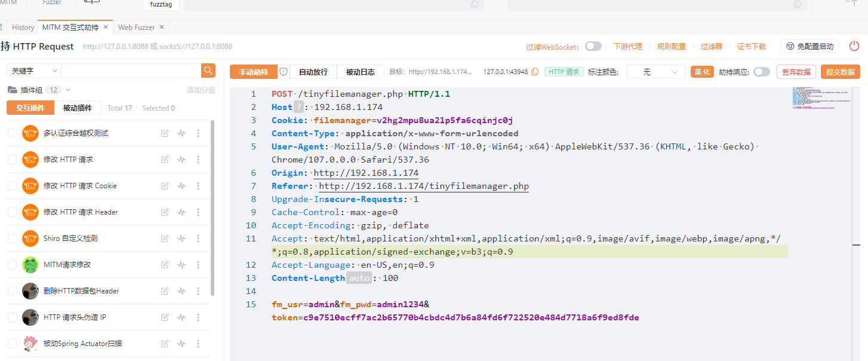
Task: Toggle the 劫持响应 switch
Action: click(x=761, y=72)
